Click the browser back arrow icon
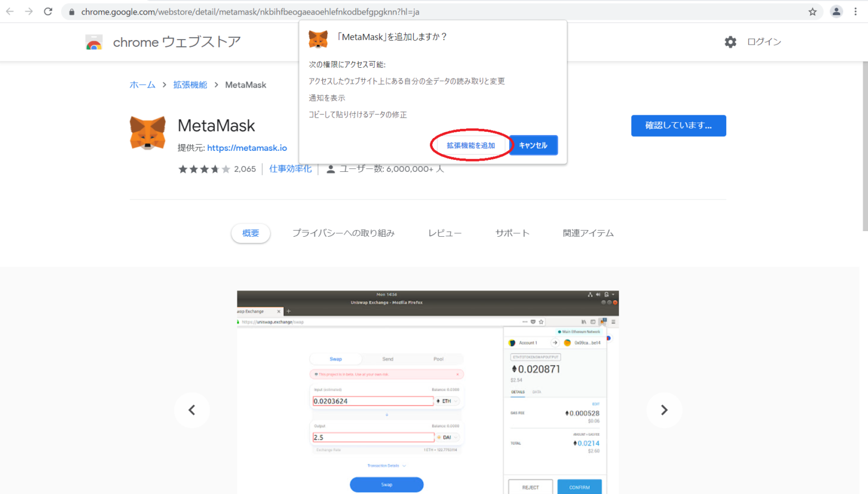The height and width of the screenshot is (494, 868). (10, 11)
